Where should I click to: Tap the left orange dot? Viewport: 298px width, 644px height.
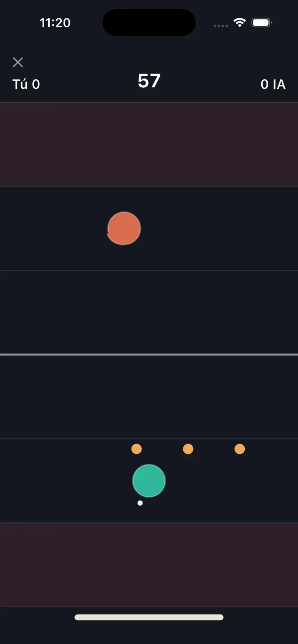click(137, 449)
